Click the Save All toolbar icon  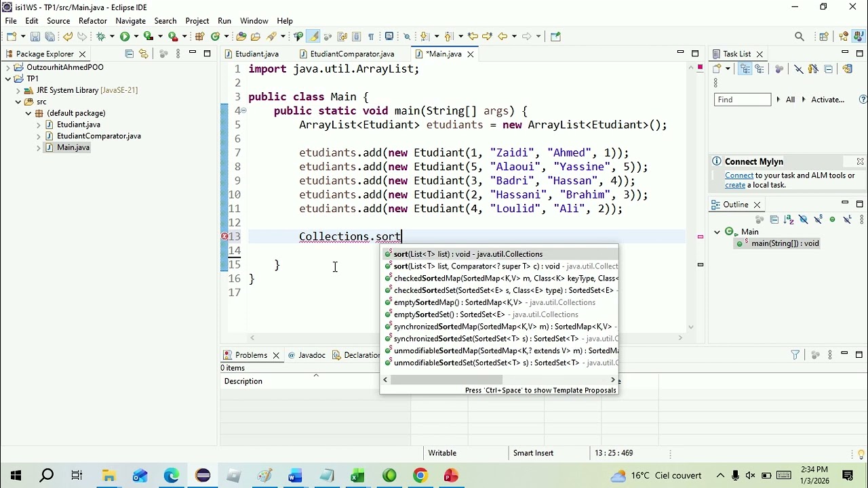coord(50,37)
